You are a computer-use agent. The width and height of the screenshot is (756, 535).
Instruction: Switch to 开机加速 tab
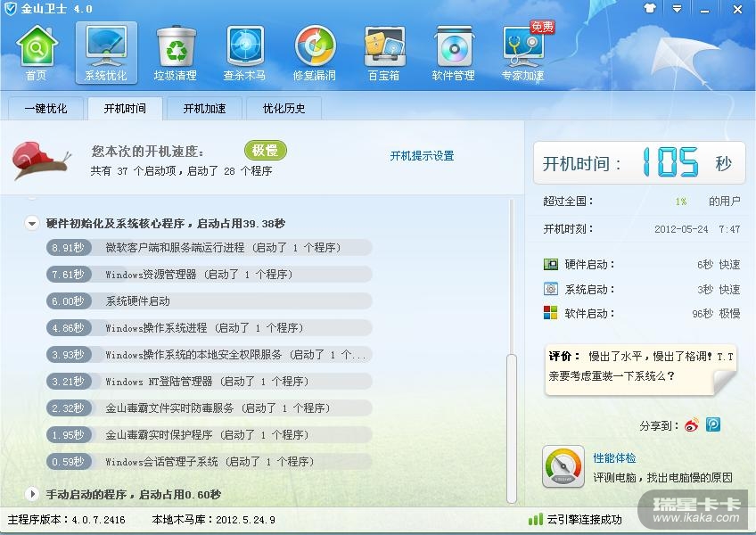(x=204, y=109)
